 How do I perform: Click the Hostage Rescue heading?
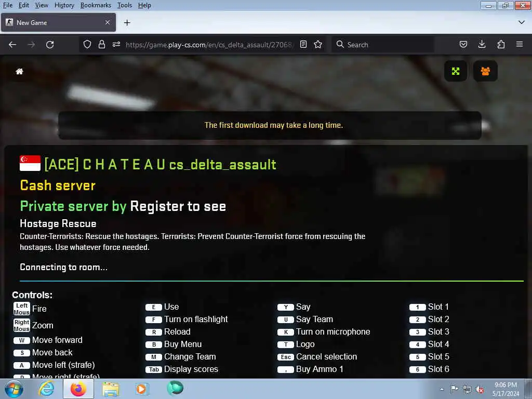click(58, 223)
